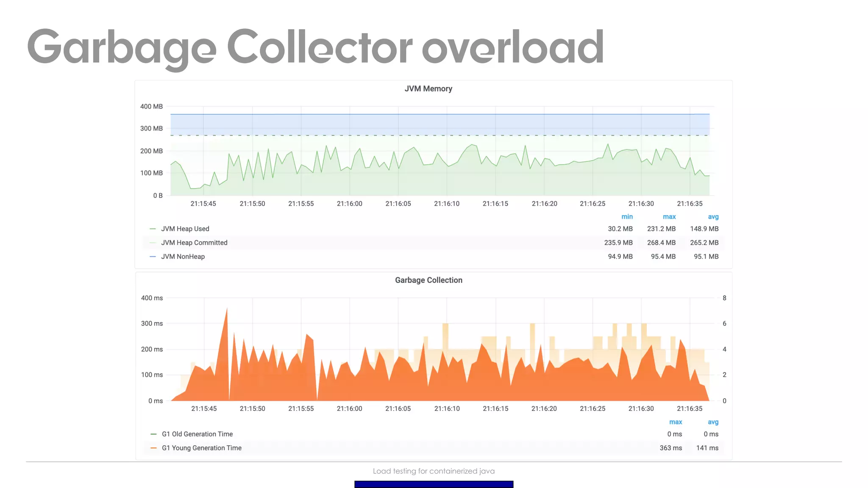Click the 200 MB axis label in JVM Memory

tap(151, 151)
